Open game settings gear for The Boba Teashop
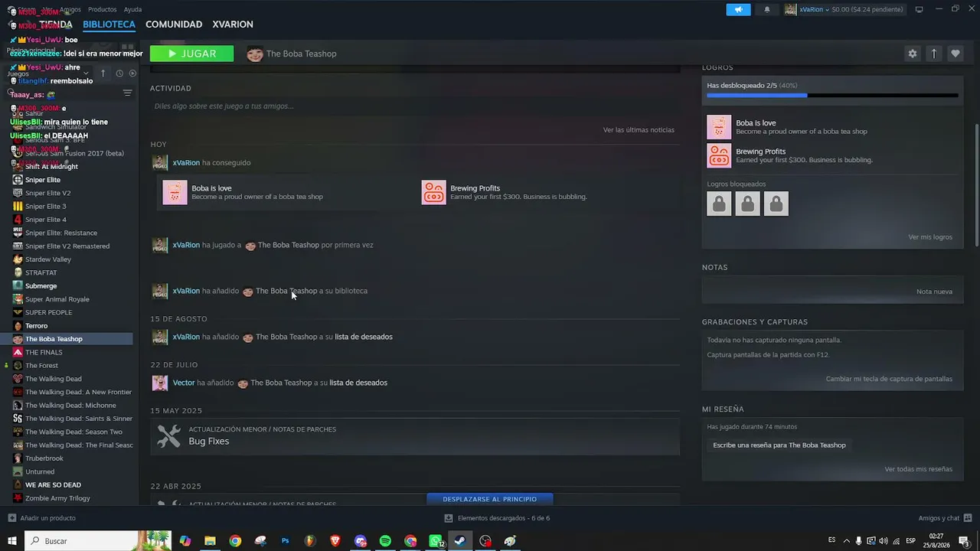Viewport: 980px width, 551px height. (x=912, y=54)
